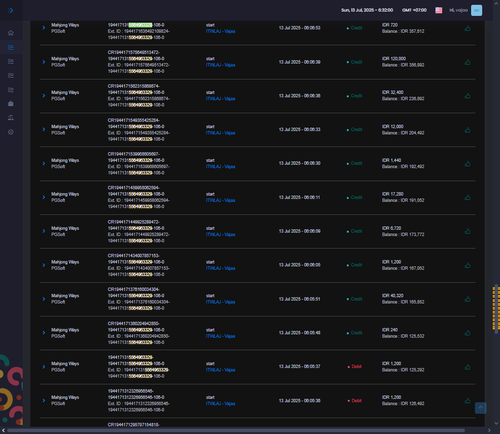Open the blue player link on IDR 40,320 row

(x=220, y=302)
